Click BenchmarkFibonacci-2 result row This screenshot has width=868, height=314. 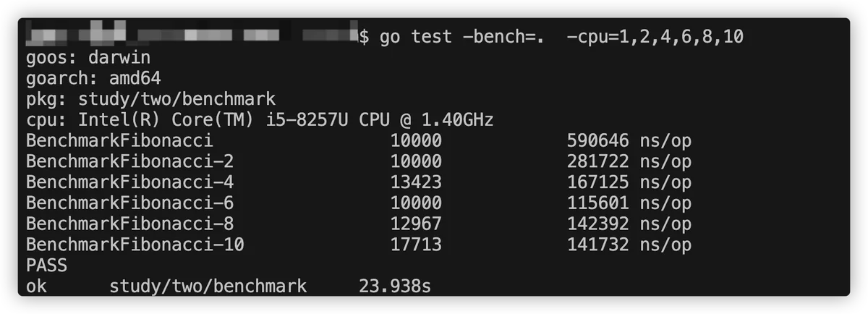359,161
